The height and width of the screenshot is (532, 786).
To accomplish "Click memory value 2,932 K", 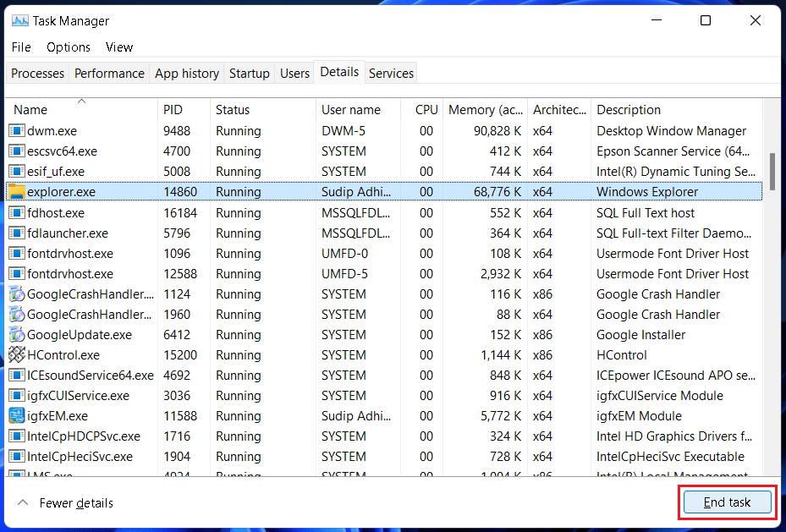I will pos(501,274).
